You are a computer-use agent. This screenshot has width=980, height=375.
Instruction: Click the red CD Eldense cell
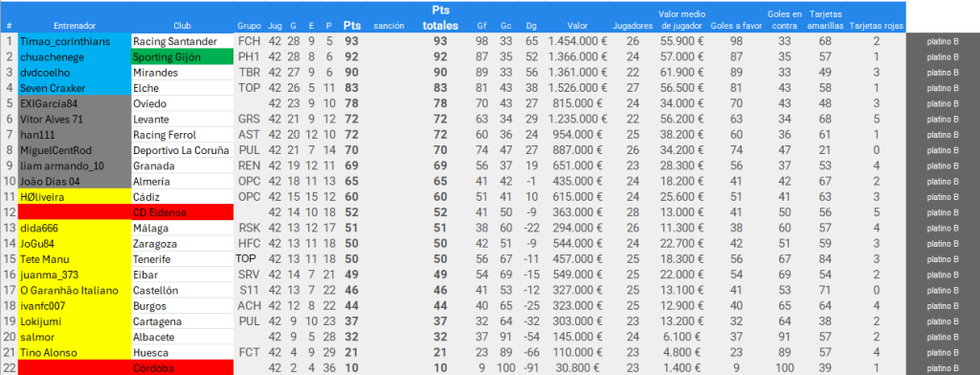(183, 212)
